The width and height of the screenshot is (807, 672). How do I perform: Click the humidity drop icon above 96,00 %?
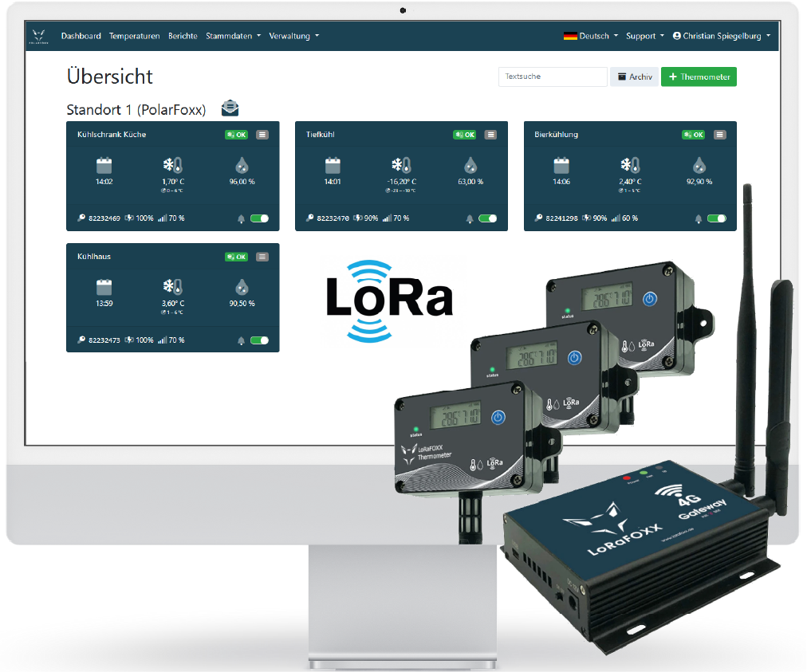[242, 165]
